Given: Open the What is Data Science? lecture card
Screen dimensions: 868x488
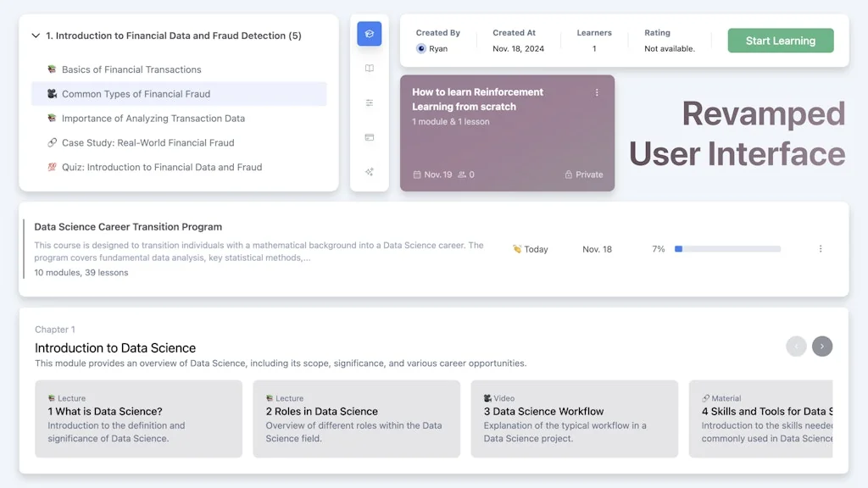Looking at the screenshot, I should coord(138,419).
